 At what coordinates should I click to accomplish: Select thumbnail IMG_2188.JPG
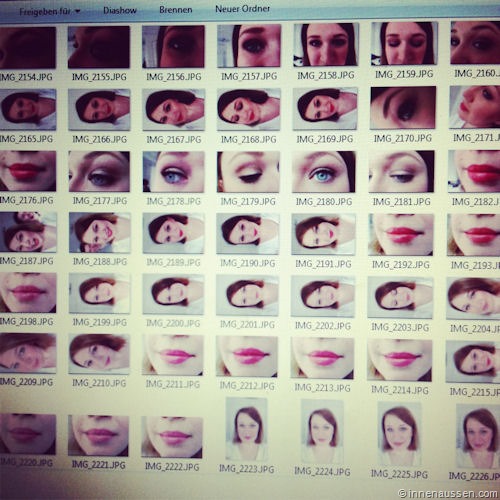click(x=100, y=233)
